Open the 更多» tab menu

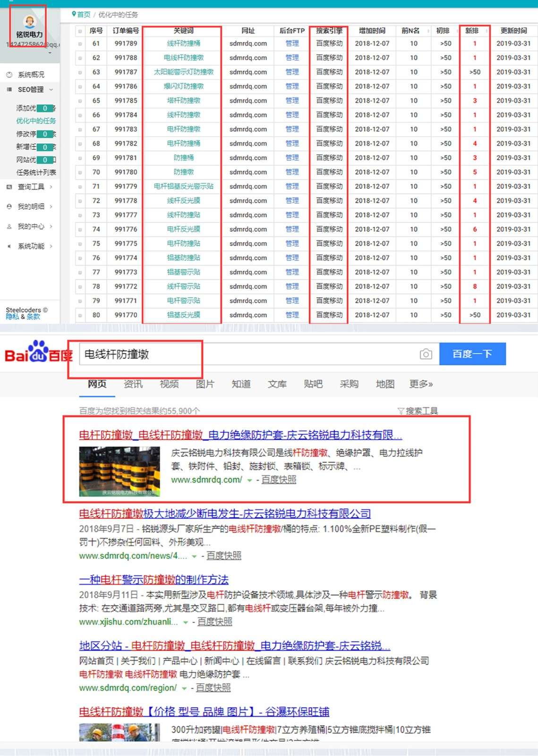pyautogui.click(x=421, y=384)
